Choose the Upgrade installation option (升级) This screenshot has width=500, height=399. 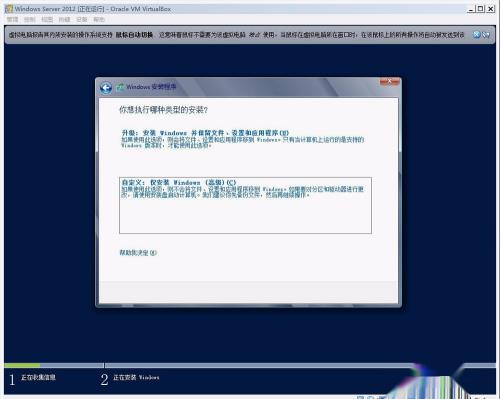243,139
